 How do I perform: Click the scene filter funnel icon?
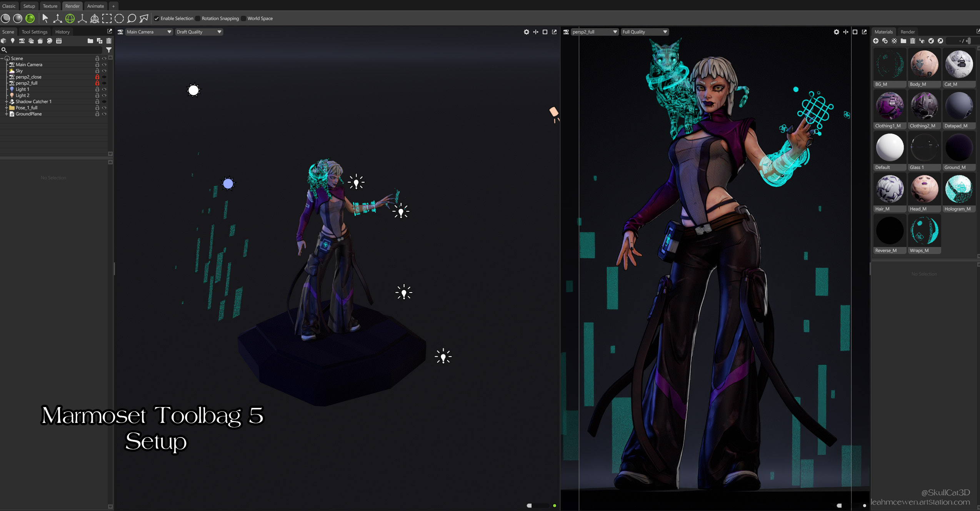[109, 50]
